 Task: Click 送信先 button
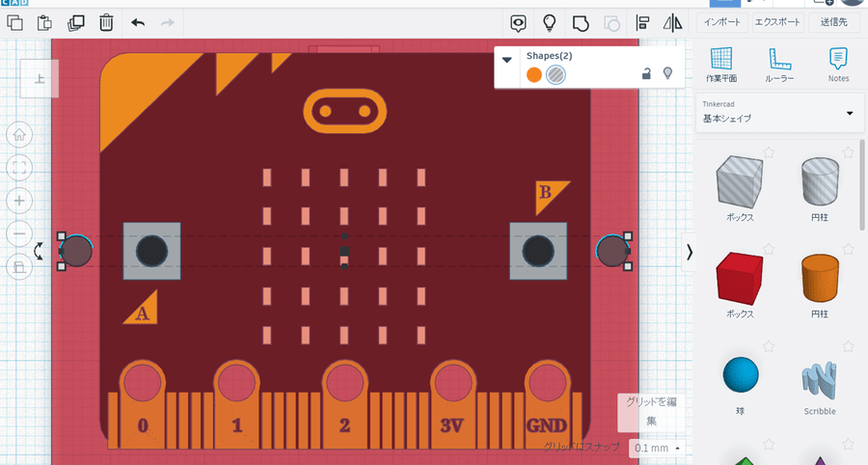click(x=833, y=22)
